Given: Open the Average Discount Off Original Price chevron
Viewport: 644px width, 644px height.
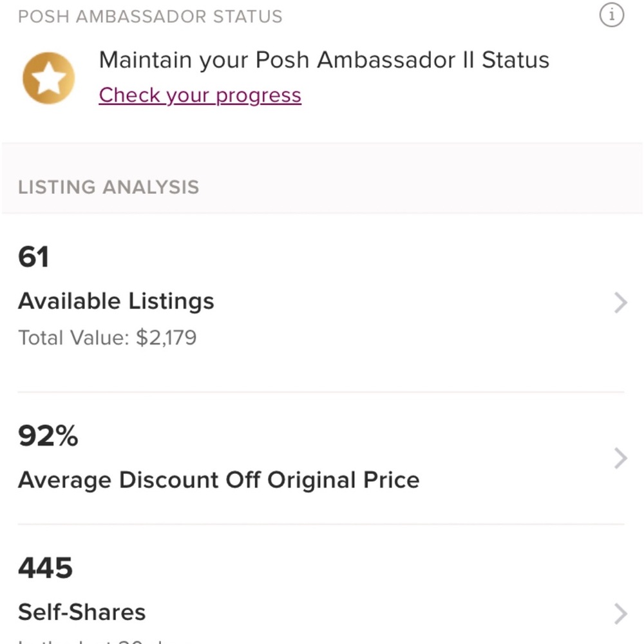Looking at the screenshot, I should [x=620, y=458].
